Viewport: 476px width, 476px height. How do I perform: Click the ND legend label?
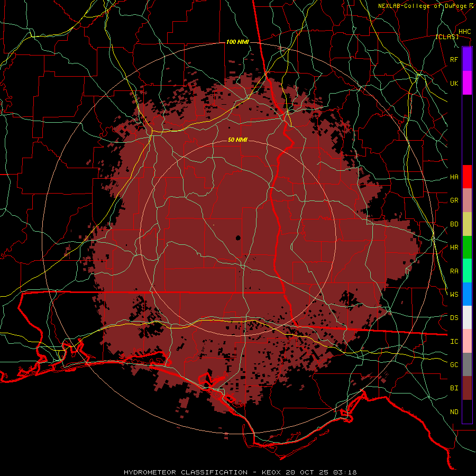454,411
